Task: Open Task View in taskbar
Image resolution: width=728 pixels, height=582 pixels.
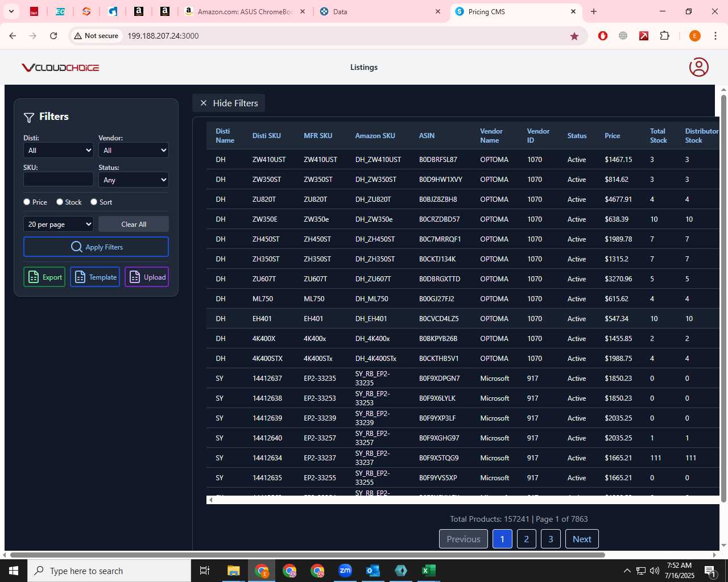Action: 205,571
